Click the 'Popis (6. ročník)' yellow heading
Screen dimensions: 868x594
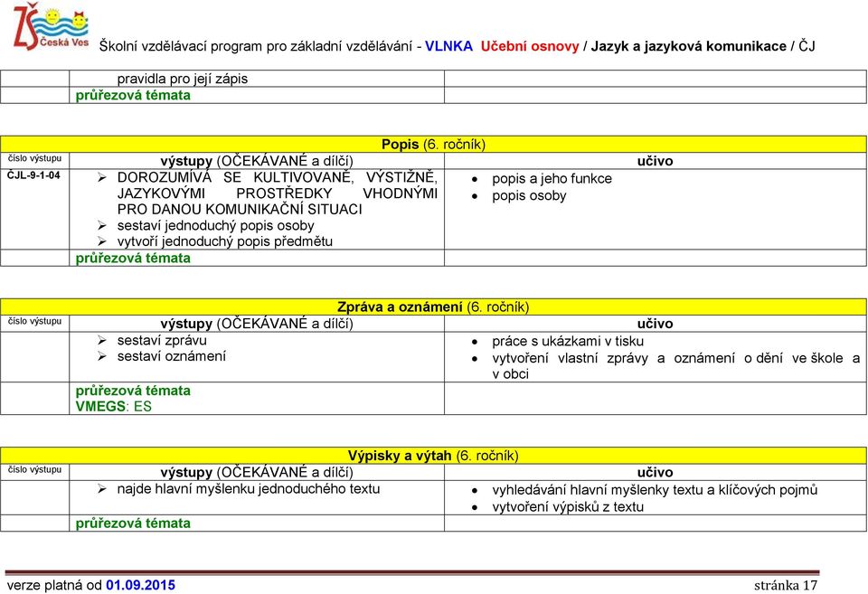tap(433, 145)
